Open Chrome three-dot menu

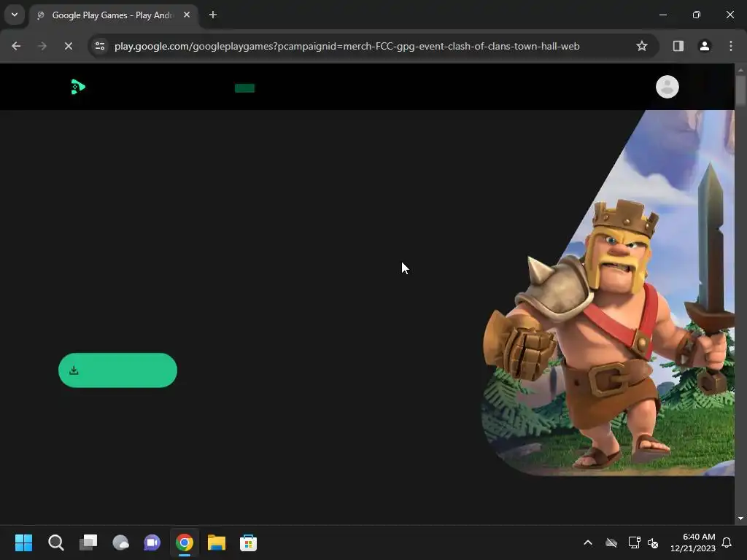tap(730, 46)
